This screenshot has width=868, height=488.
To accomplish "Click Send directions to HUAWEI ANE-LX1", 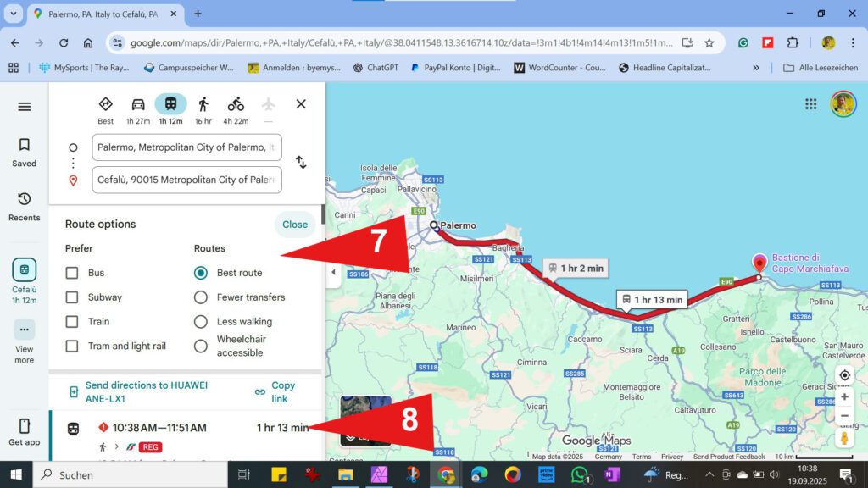I will tap(144, 390).
